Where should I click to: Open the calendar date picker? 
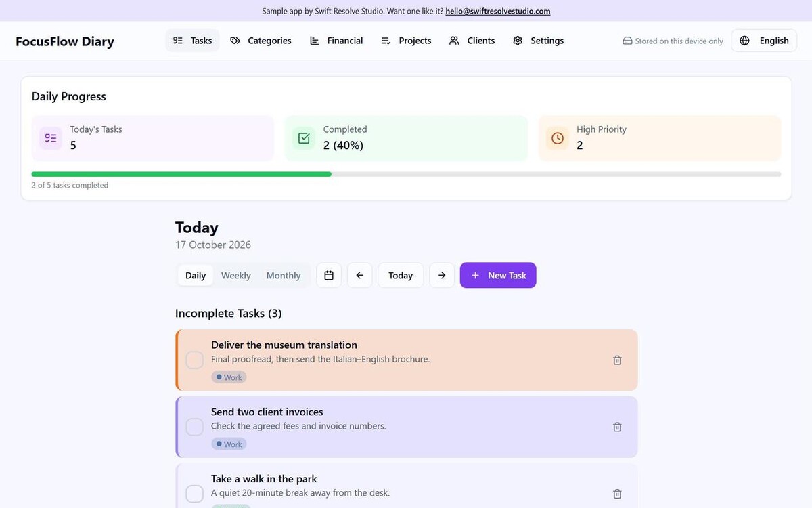point(329,275)
